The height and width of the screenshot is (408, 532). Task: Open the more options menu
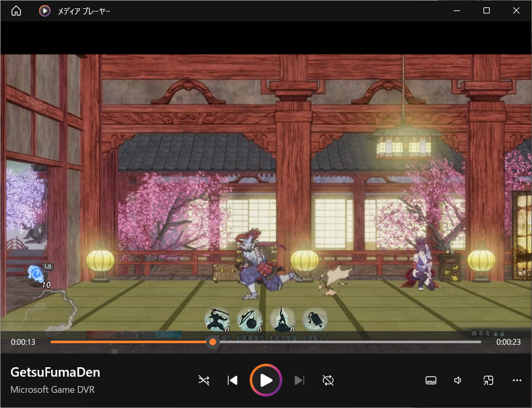[517, 380]
